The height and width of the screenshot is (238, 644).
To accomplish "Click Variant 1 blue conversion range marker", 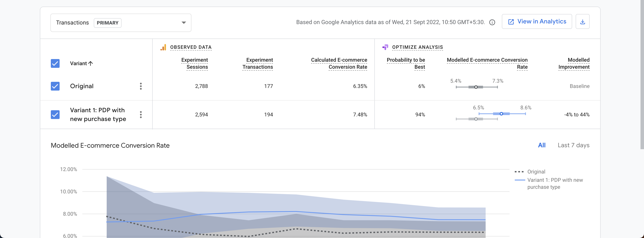I will pyautogui.click(x=501, y=114).
